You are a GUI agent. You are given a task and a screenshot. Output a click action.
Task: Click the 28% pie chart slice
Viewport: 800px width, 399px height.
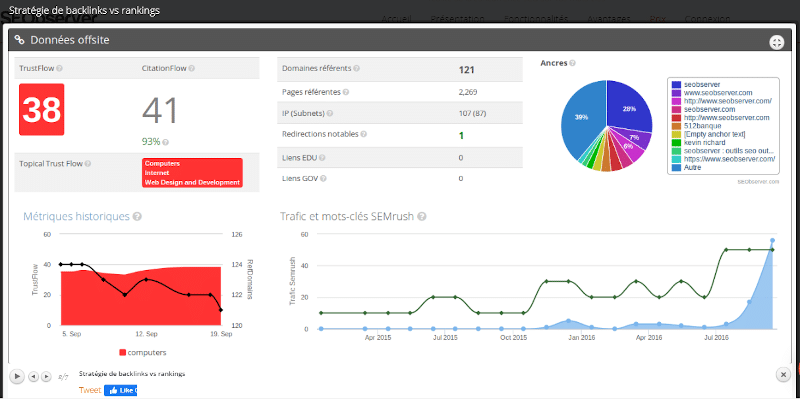[x=629, y=108]
